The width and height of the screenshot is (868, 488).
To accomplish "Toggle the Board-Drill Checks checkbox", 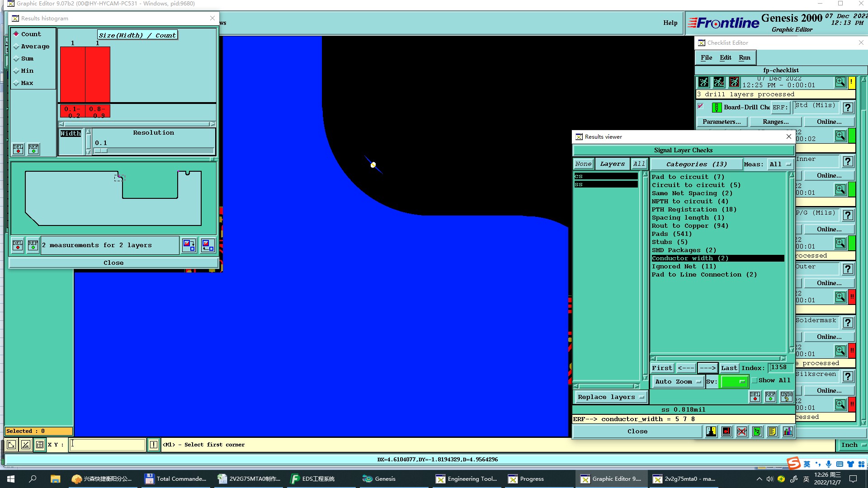I will point(701,107).
